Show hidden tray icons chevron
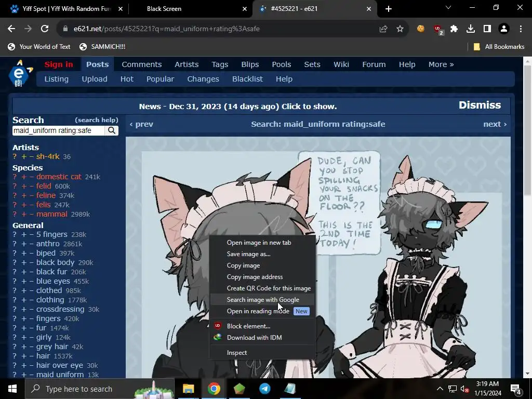Image resolution: width=532 pixels, height=399 pixels. [x=440, y=389]
